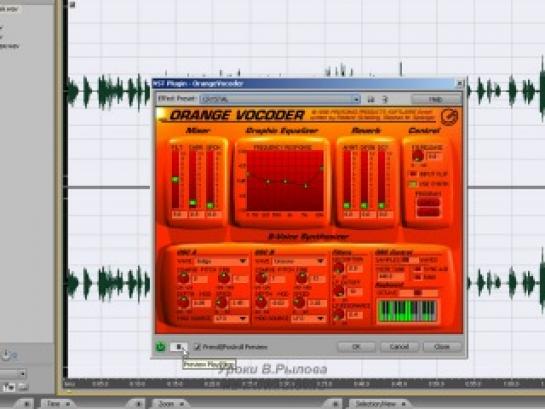Click the OSC B lower-left knob
545x409 pixels.
tap(261, 303)
